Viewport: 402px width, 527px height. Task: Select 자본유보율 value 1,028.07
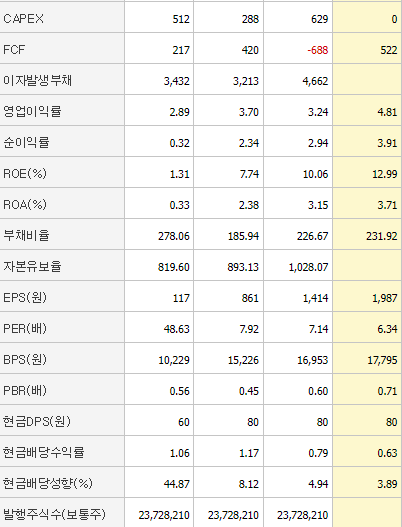pyautogui.click(x=308, y=267)
